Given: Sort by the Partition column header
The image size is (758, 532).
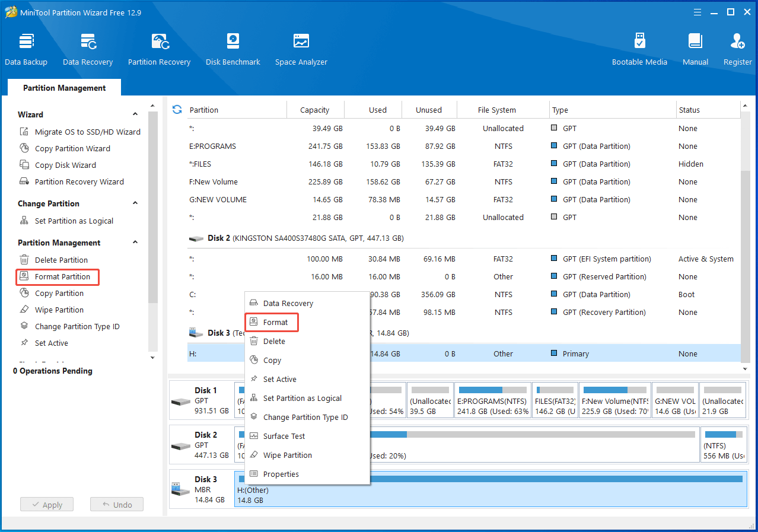Looking at the screenshot, I should coord(237,110).
